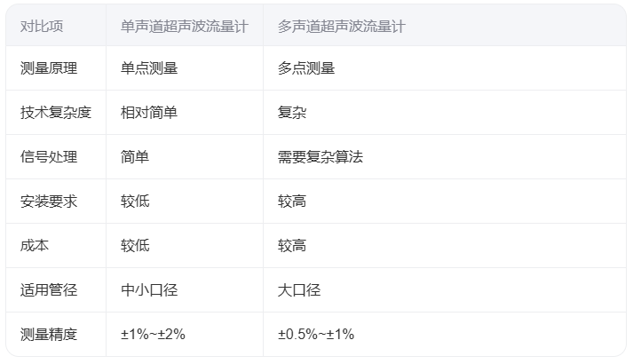Select the 信号处理 row label

[49, 157]
